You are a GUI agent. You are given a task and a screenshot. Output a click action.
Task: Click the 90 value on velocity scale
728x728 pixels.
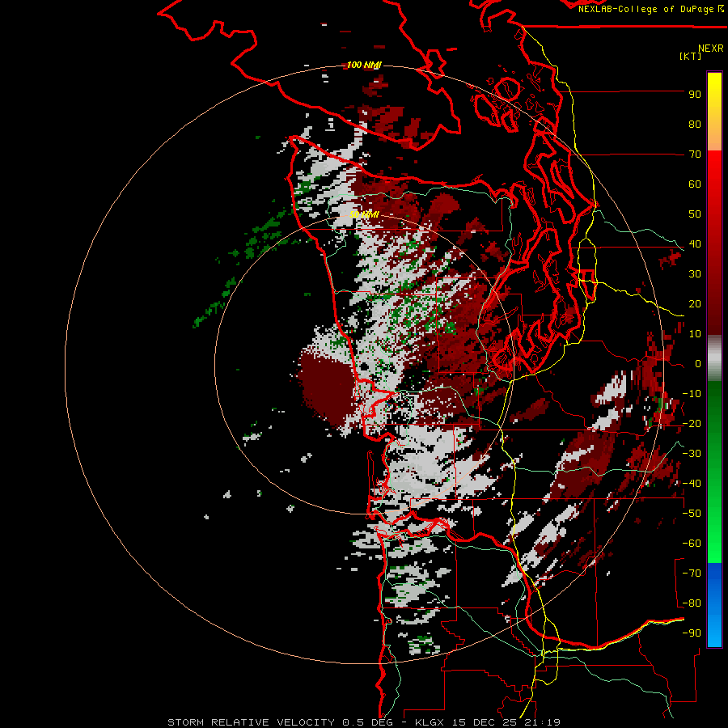coord(695,95)
